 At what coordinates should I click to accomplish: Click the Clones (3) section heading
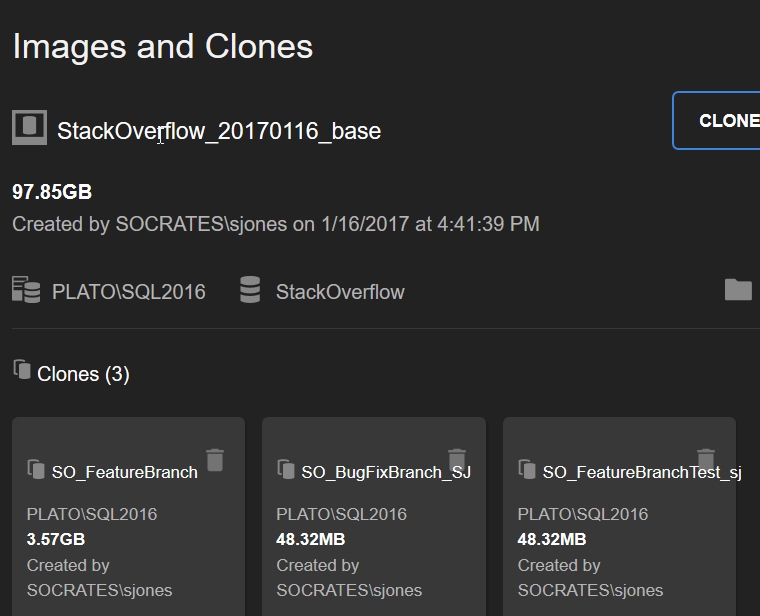(83, 374)
